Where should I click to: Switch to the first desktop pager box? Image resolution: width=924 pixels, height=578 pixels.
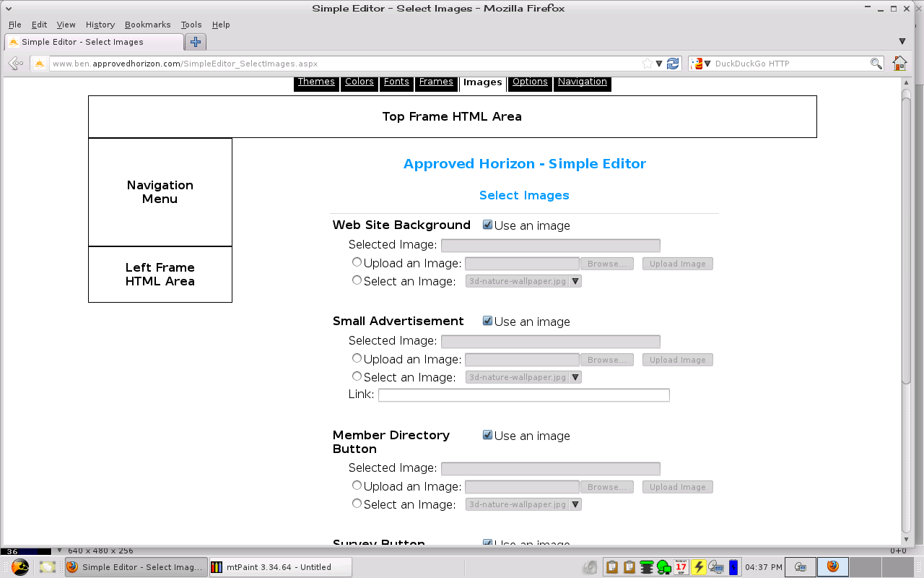click(x=800, y=567)
